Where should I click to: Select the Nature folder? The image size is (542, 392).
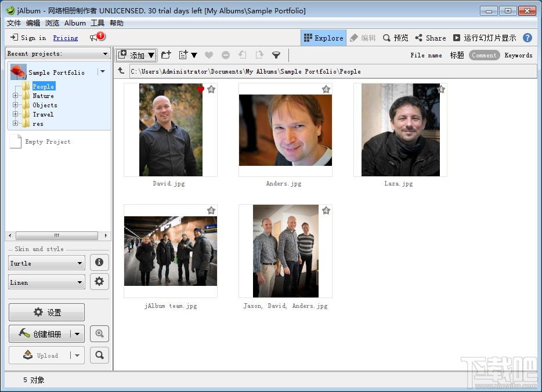(x=43, y=96)
